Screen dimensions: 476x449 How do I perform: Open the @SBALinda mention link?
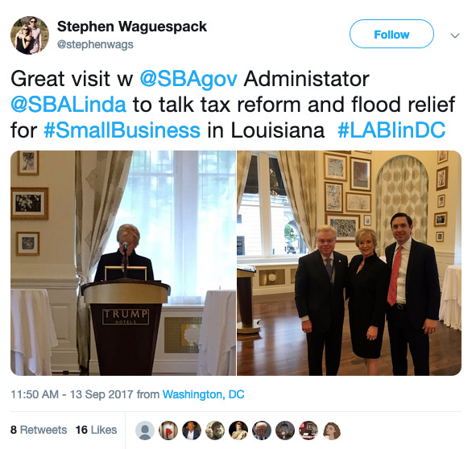point(68,105)
